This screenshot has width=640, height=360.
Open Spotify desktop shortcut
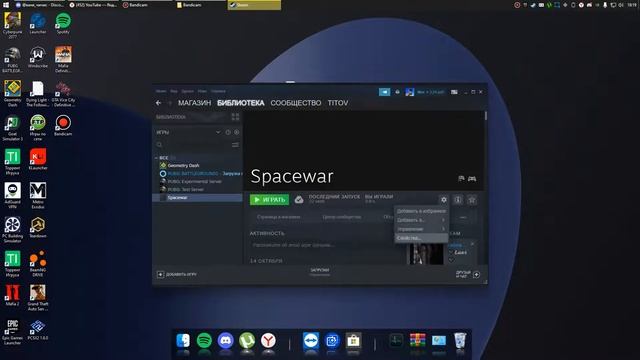click(63, 23)
